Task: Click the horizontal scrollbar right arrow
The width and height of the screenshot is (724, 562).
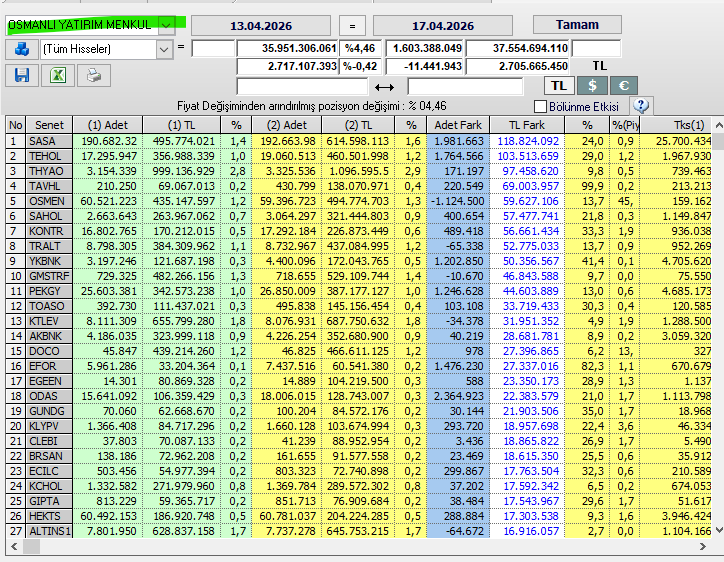Action: click(x=703, y=547)
